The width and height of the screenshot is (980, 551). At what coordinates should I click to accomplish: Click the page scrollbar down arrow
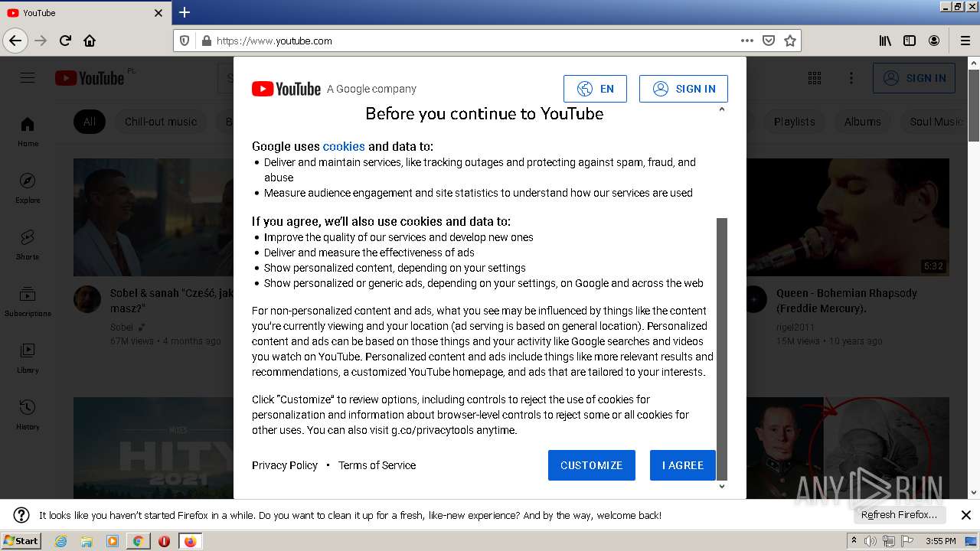pyautogui.click(x=974, y=493)
